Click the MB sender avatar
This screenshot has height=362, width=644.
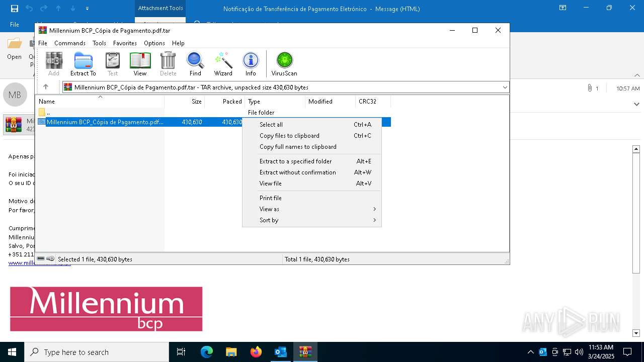15,95
